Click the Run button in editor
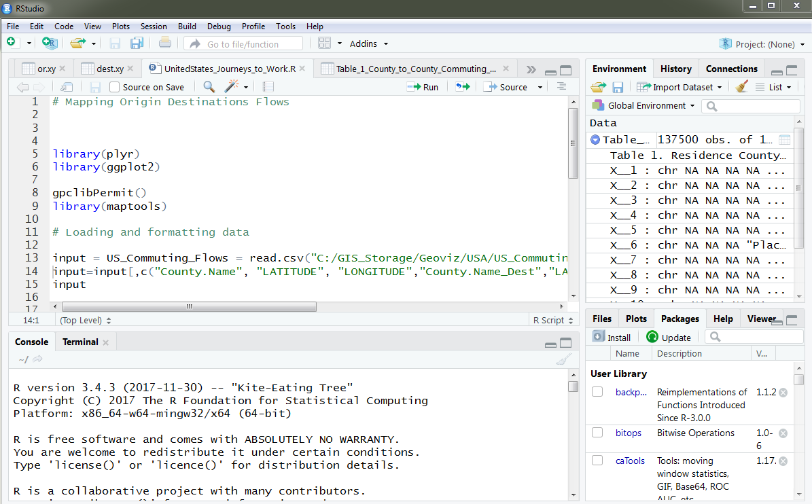This screenshot has width=812, height=504. 423,87
